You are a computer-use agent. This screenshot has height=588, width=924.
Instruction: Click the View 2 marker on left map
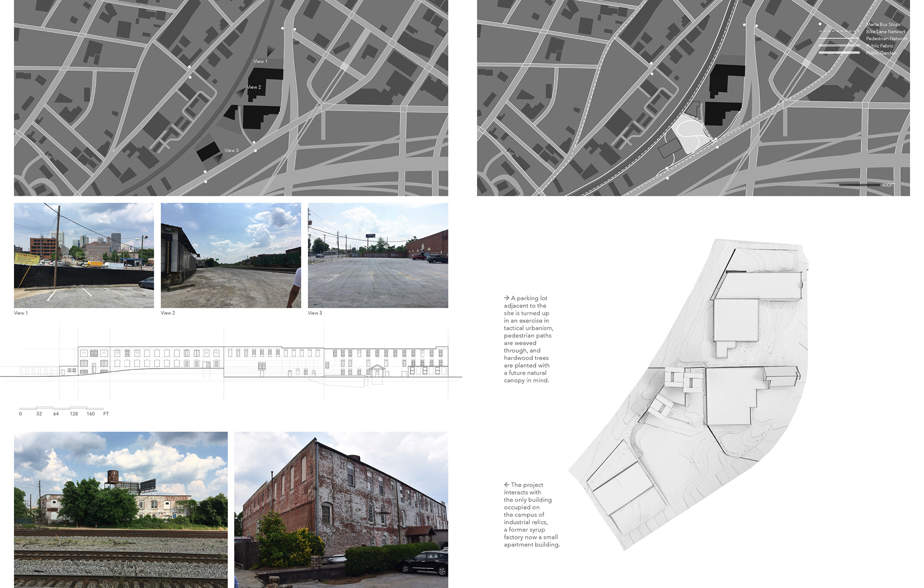(254, 88)
